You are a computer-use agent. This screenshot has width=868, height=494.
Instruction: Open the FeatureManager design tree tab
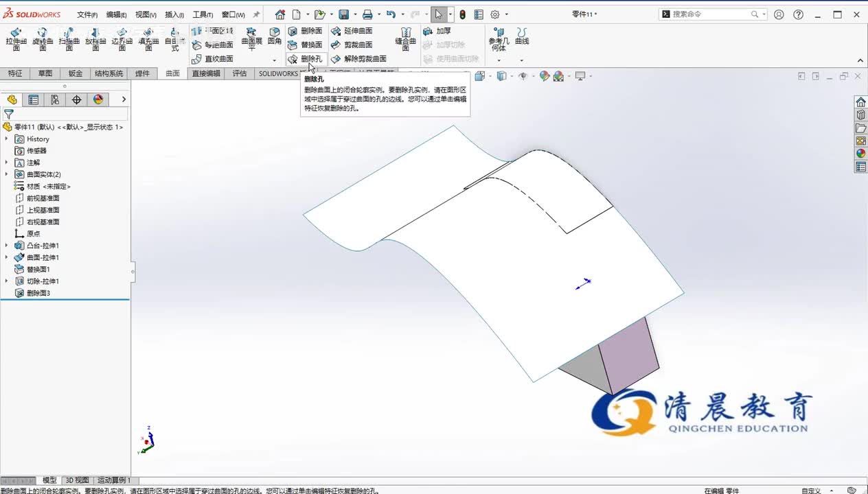12,99
